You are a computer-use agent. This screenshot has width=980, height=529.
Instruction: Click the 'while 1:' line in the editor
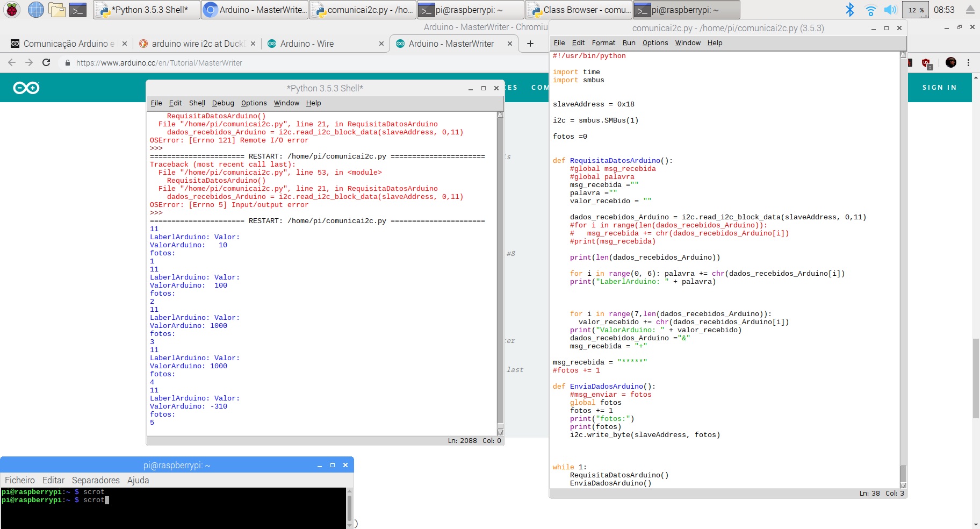[570, 467]
